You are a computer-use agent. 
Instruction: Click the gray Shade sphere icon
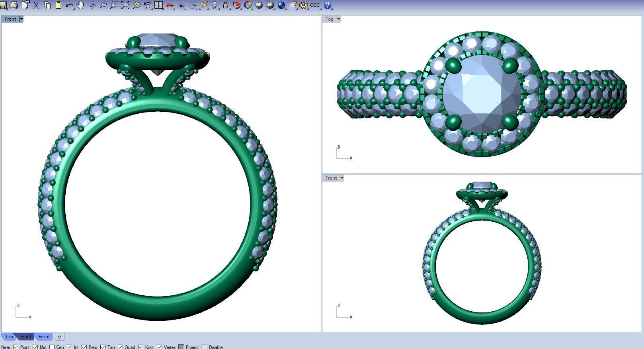259,5
